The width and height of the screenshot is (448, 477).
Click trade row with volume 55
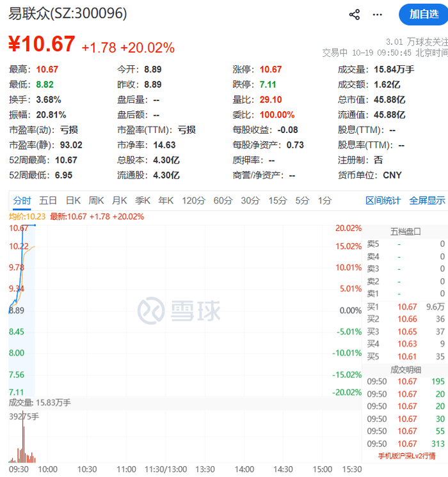click(405, 432)
